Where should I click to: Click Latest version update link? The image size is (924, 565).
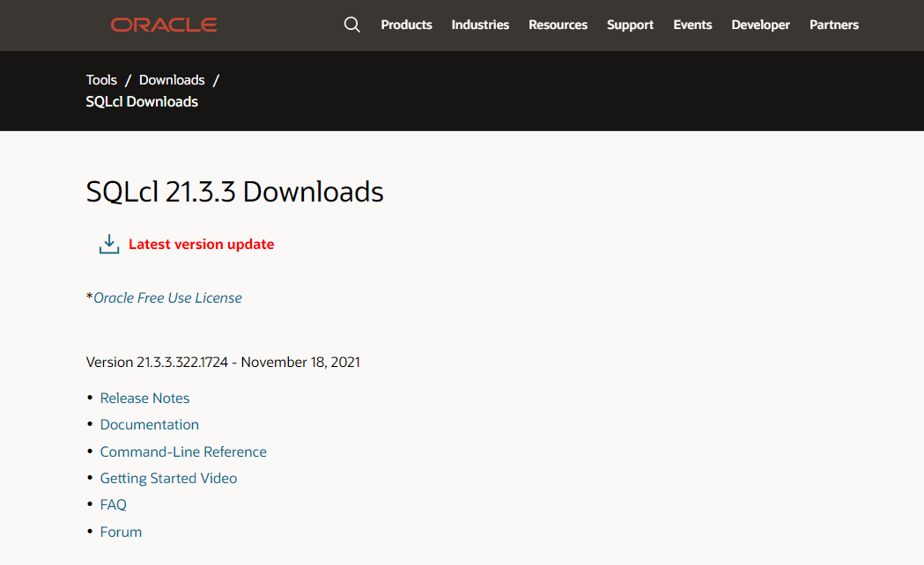pos(201,245)
